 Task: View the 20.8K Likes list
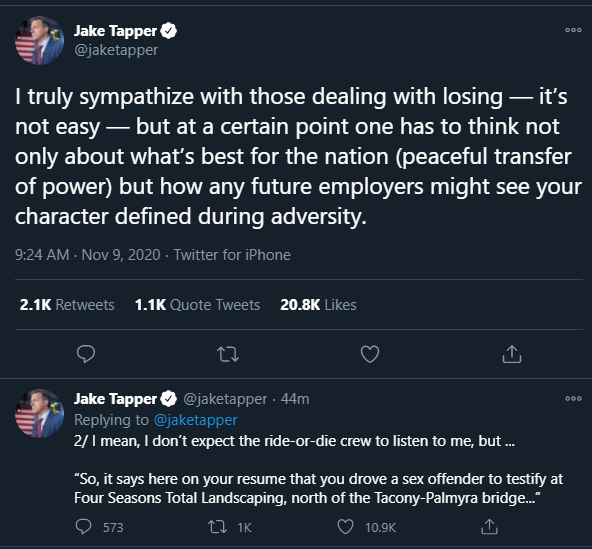point(318,305)
